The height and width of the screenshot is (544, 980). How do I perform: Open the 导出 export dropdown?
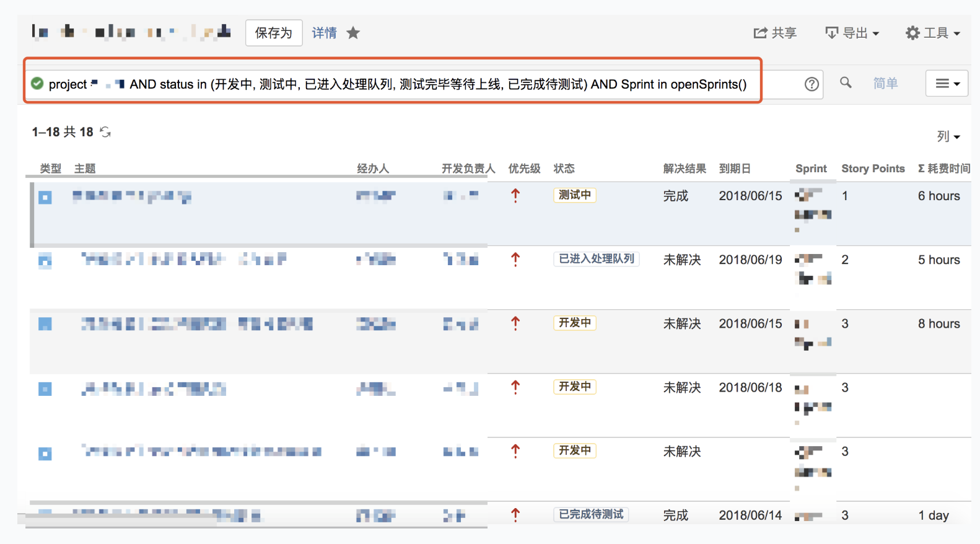[x=852, y=33]
